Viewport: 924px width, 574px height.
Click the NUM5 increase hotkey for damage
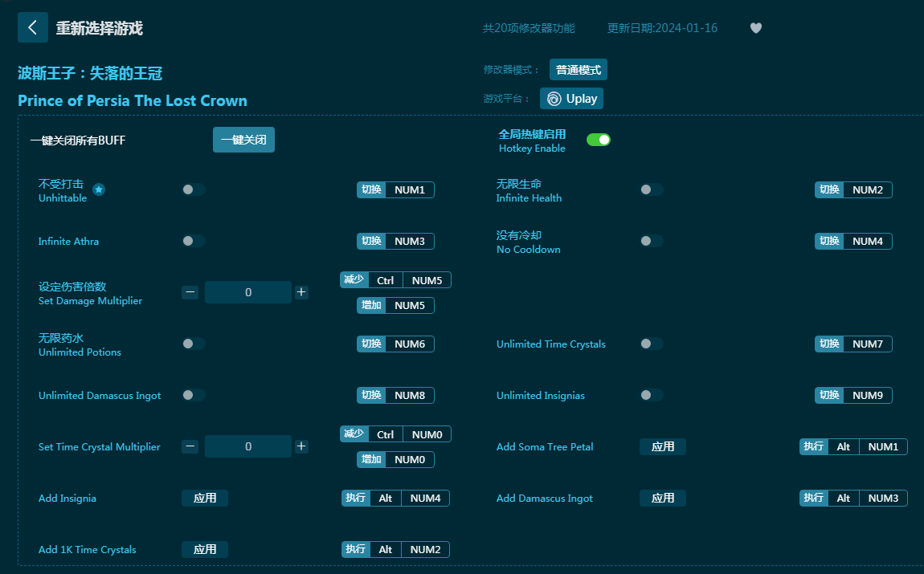point(395,305)
